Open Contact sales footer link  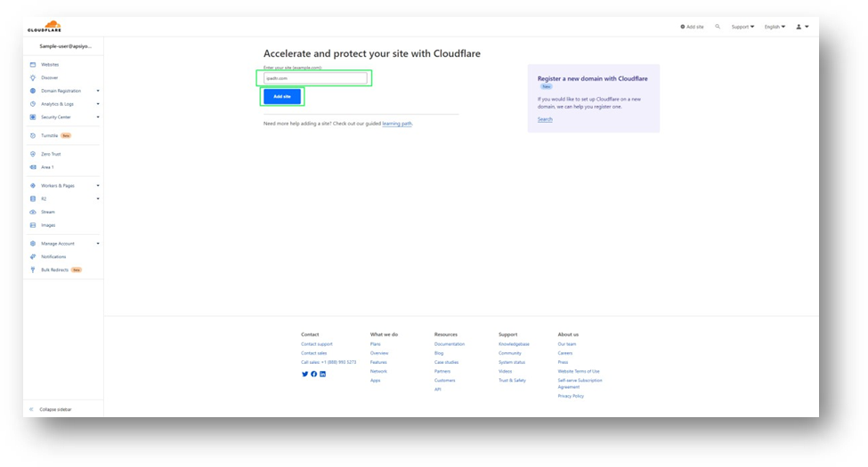pos(314,353)
